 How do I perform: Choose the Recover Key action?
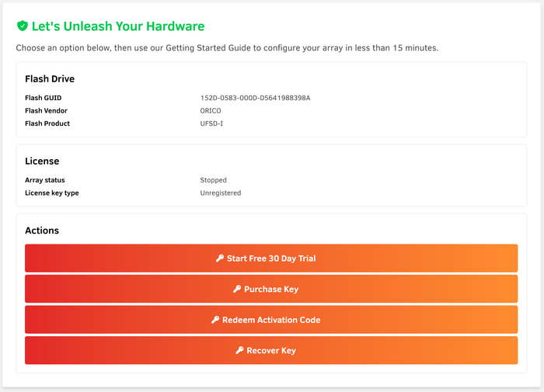(x=271, y=350)
